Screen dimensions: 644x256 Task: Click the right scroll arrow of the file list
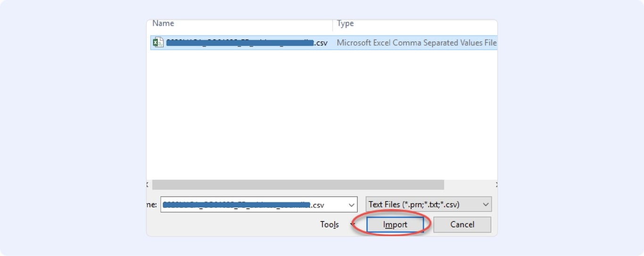[x=496, y=185]
